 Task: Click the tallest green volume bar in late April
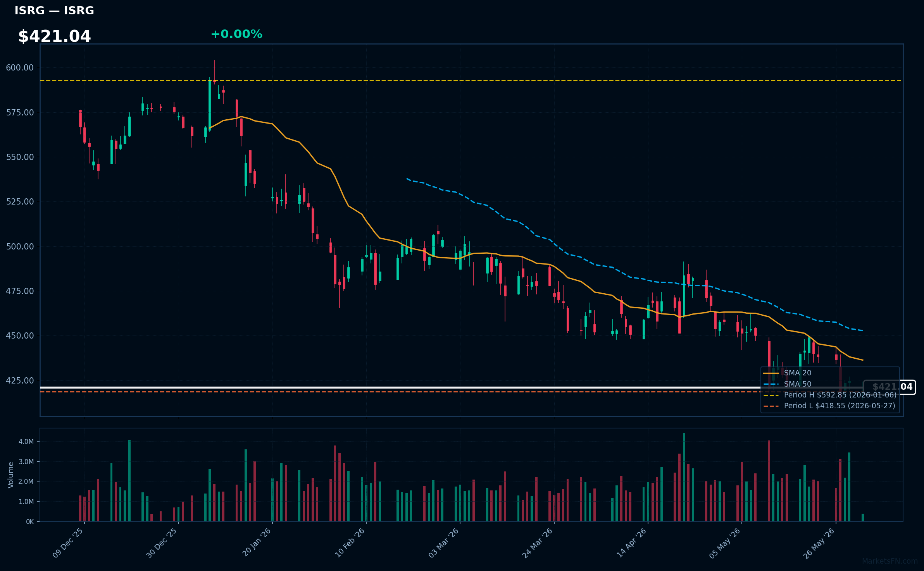tap(684, 477)
